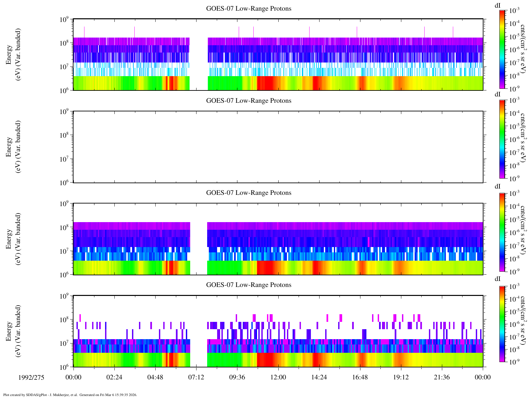Click the 10^6 tick label on the bottom panel

point(63,367)
